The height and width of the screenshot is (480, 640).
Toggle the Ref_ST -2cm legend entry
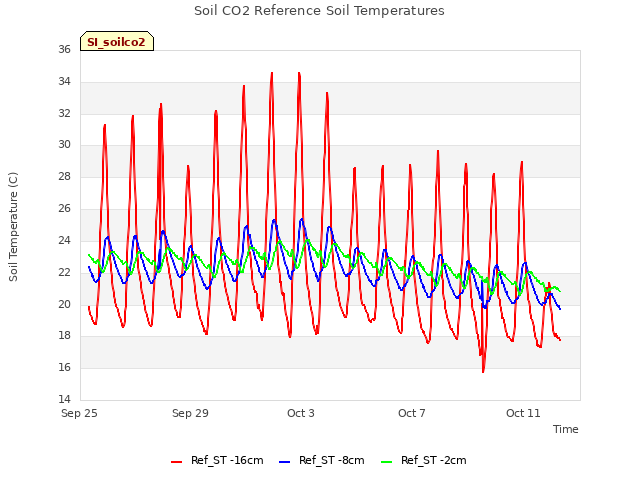423,461
